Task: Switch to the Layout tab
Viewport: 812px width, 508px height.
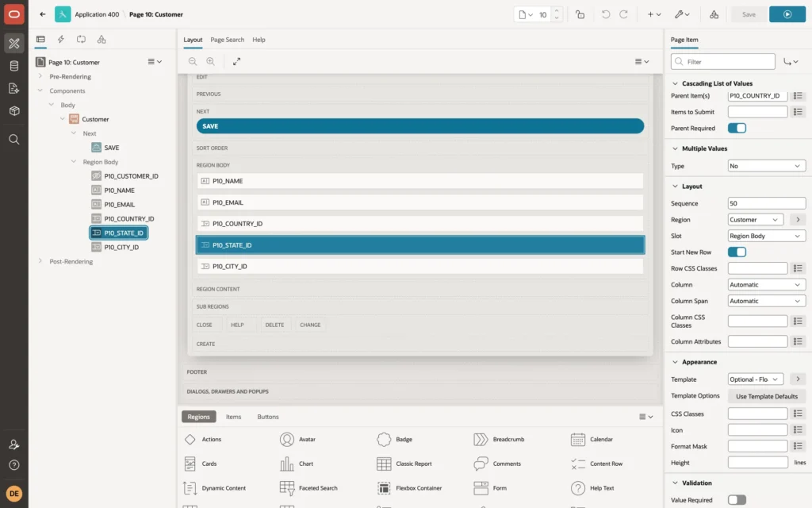Action: [193, 40]
